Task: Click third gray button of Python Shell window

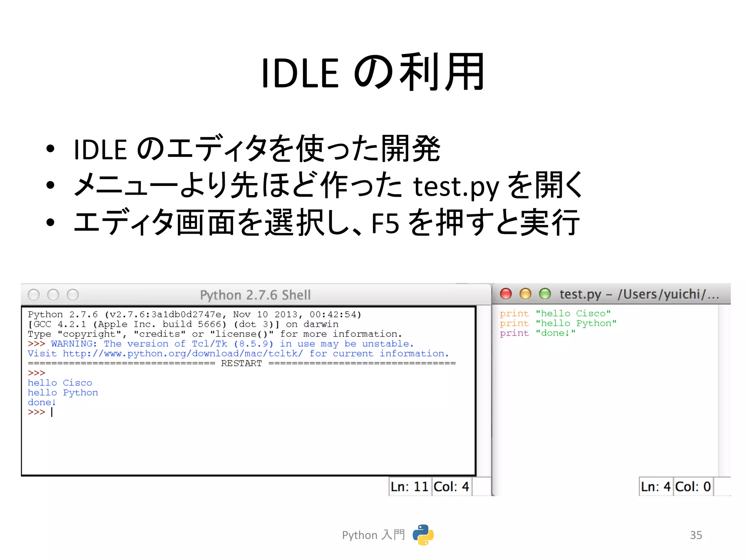Action: tap(73, 295)
